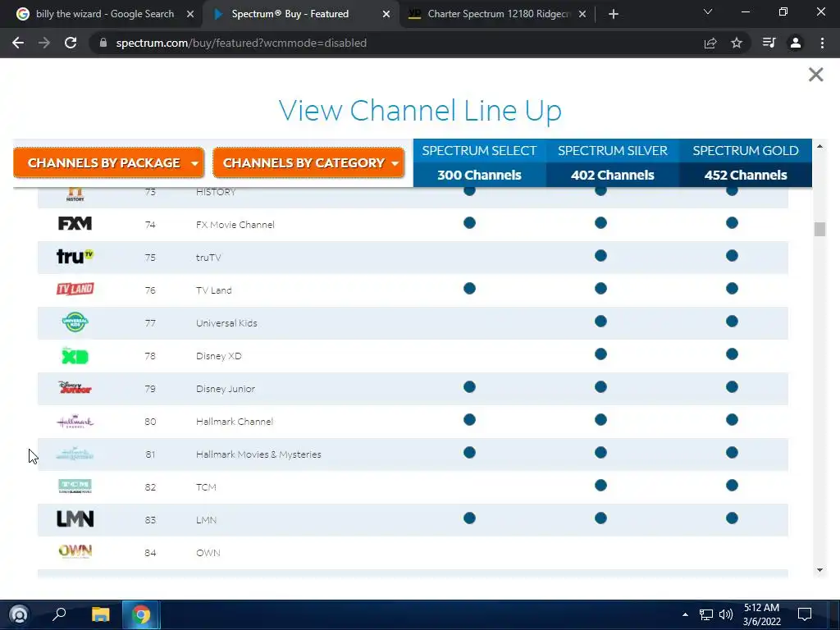The width and height of the screenshot is (840, 630).
Task: Expand Channels By Category dropdown
Action: coord(308,163)
